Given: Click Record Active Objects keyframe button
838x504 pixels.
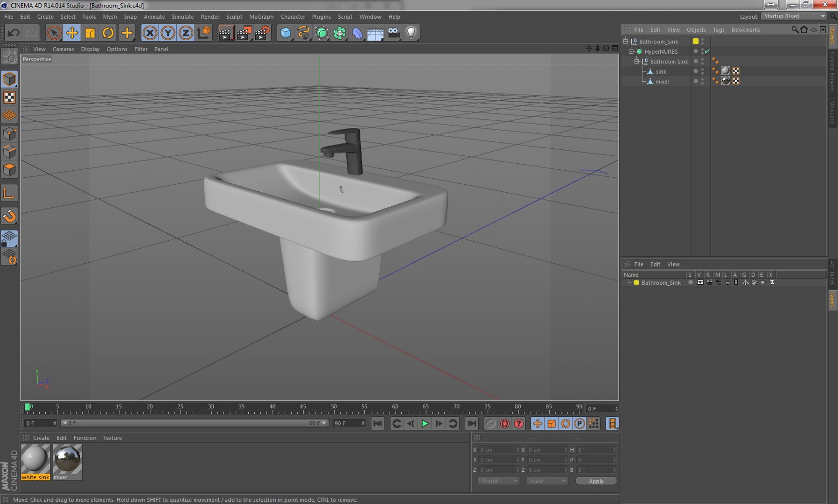Looking at the screenshot, I should pos(490,423).
